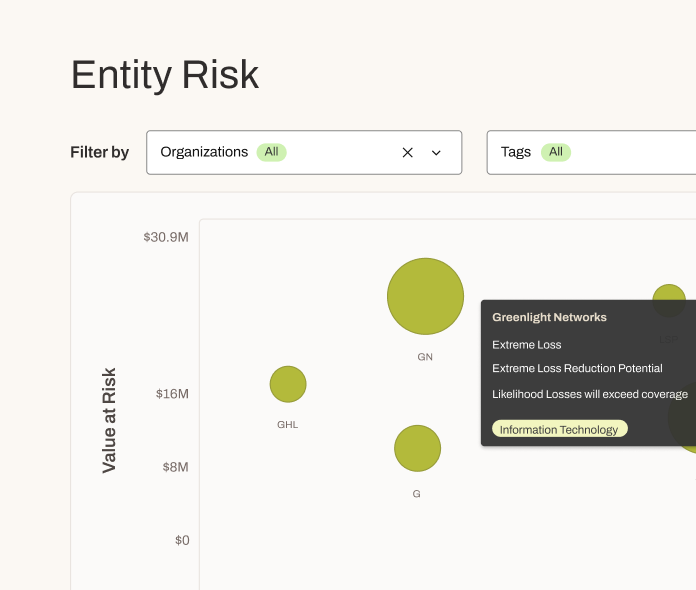Image resolution: width=696 pixels, height=590 pixels.
Task: Open the Tags filter dropdown
Action: pos(591,152)
